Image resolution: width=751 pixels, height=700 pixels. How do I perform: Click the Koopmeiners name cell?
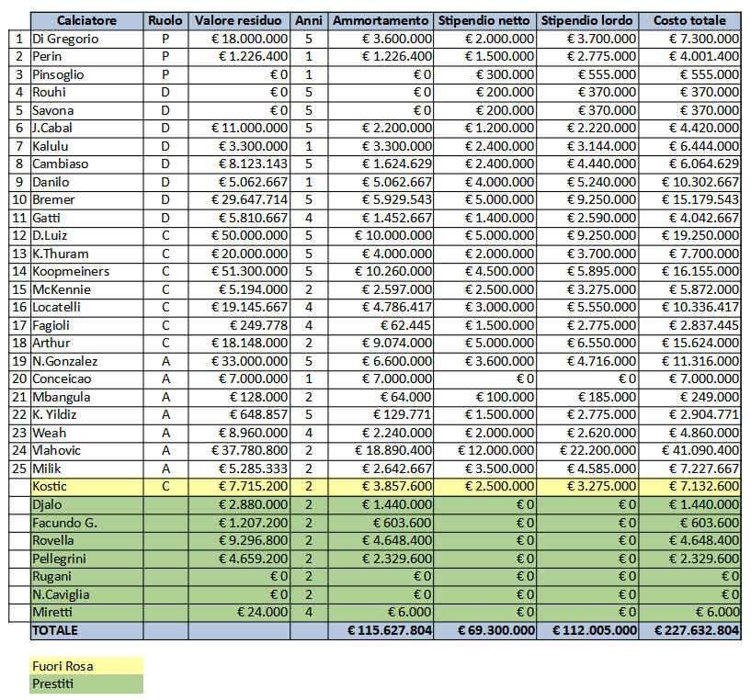86,272
